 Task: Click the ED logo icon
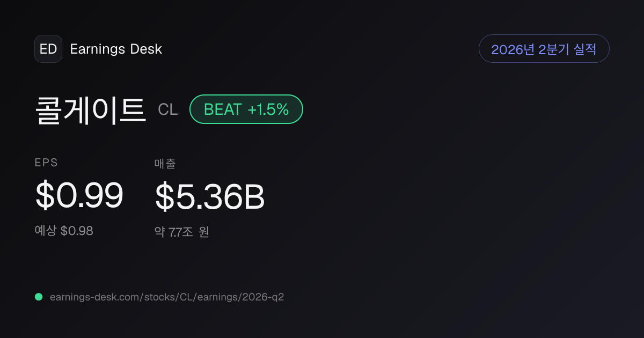click(x=48, y=49)
